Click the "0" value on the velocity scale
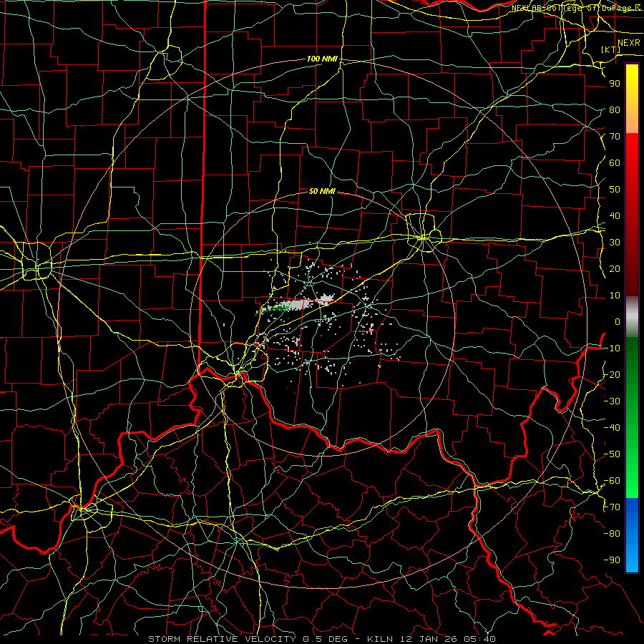Viewport: 644px width, 644px height. pyautogui.click(x=618, y=322)
